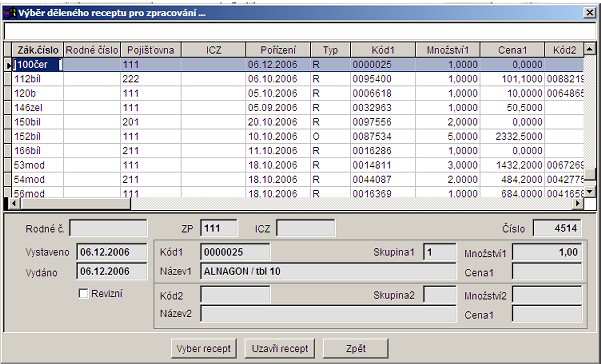Close the Výběr děleného receptu dialog

590,13
